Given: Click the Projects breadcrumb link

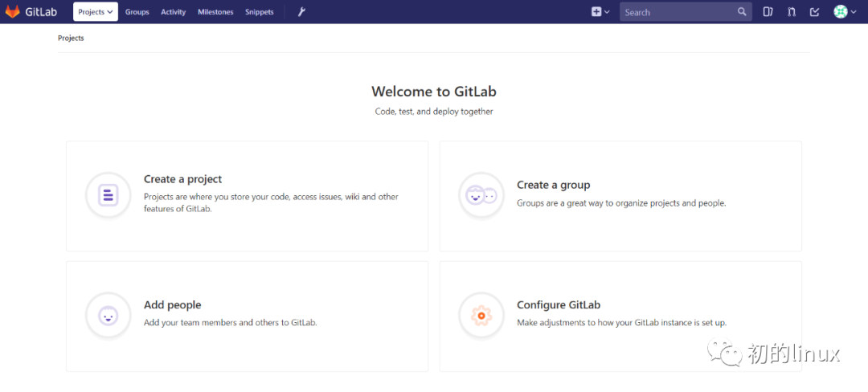Looking at the screenshot, I should (71, 38).
